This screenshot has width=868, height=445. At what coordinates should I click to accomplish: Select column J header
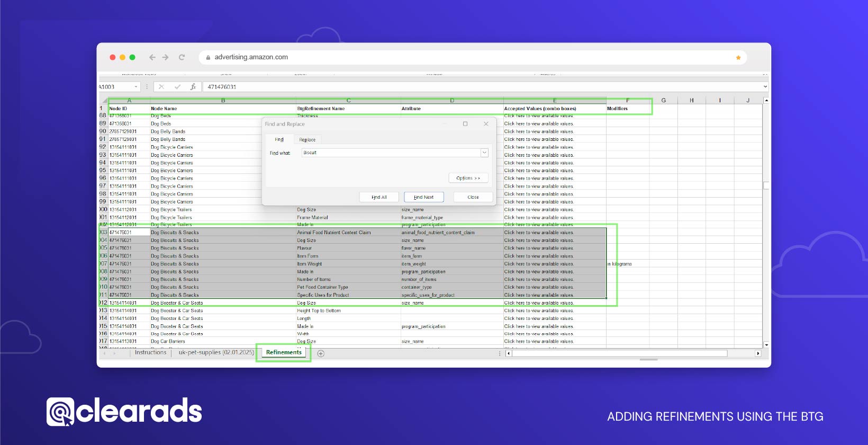[748, 100]
